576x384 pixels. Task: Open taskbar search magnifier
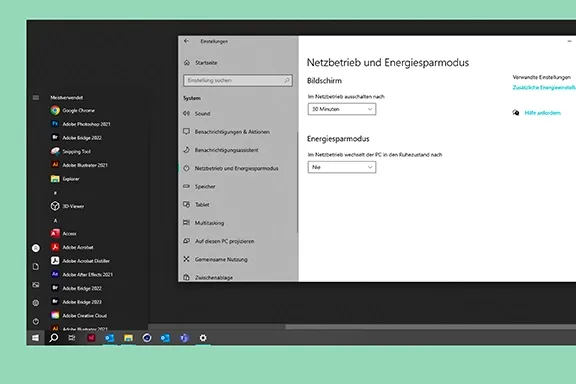[x=54, y=338]
